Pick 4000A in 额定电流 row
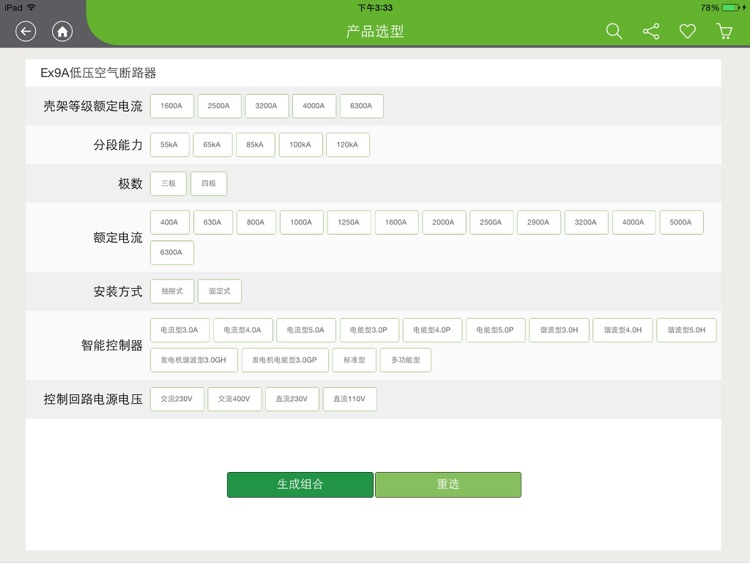Viewport: 750px width, 563px height. point(634,222)
